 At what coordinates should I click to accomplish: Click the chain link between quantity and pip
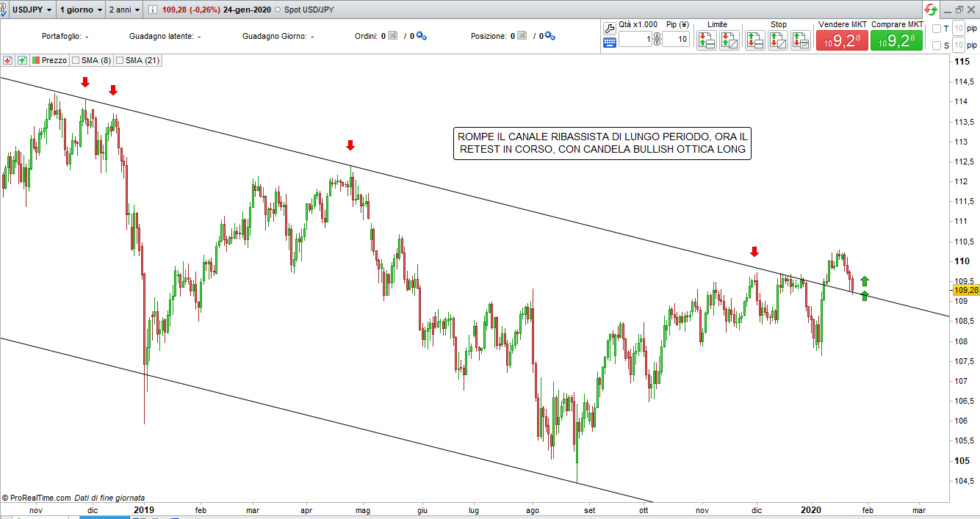[657, 40]
